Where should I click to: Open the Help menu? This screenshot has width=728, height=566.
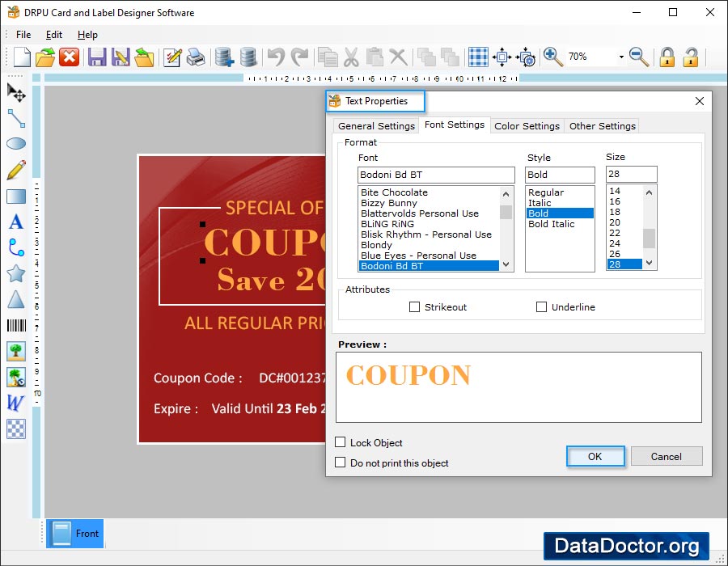(87, 35)
